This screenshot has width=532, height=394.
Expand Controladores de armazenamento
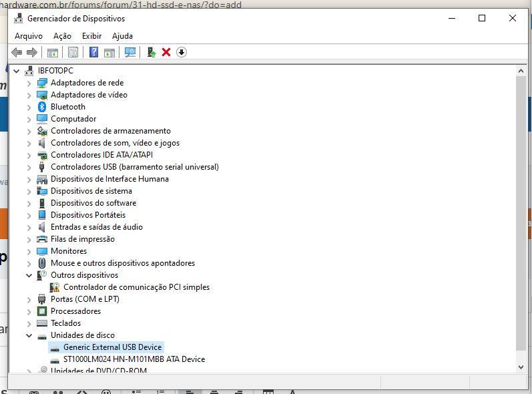tap(29, 132)
